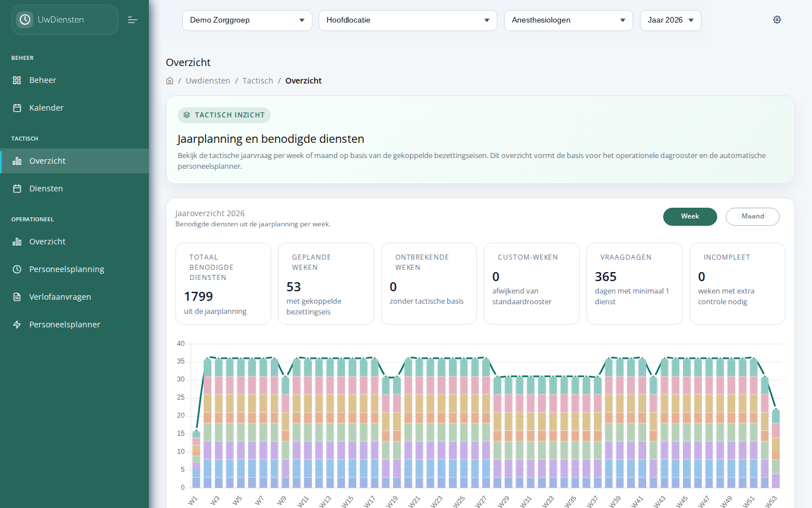Go to Tactisch breadcrumb link
812x508 pixels.
(x=258, y=81)
